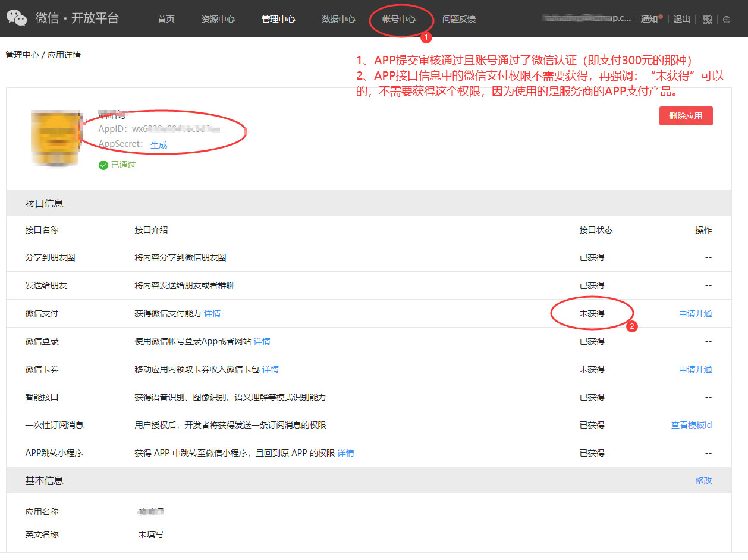
Task: Select 一次性订阅消息 interface name
Action: click(55, 425)
